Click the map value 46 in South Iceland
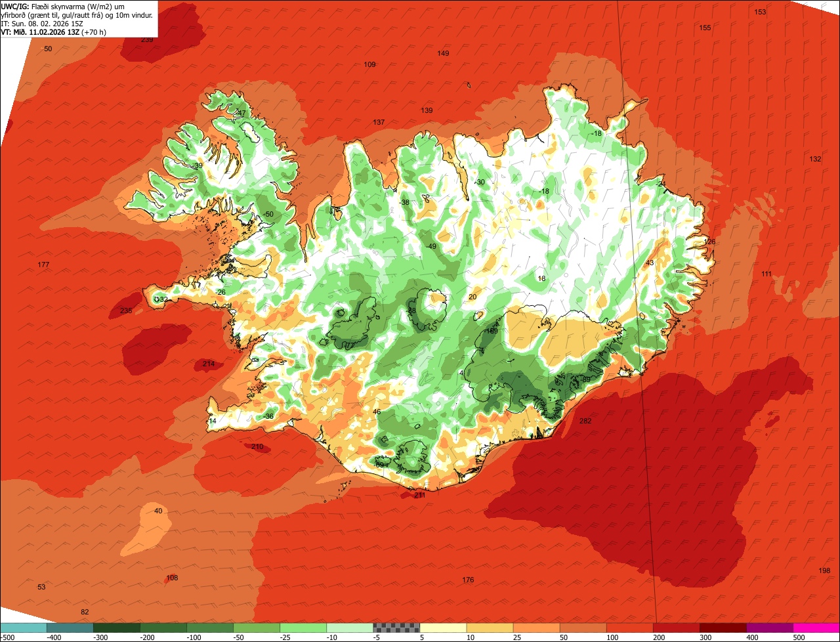This screenshot has width=840, height=642. (x=377, y=412)
